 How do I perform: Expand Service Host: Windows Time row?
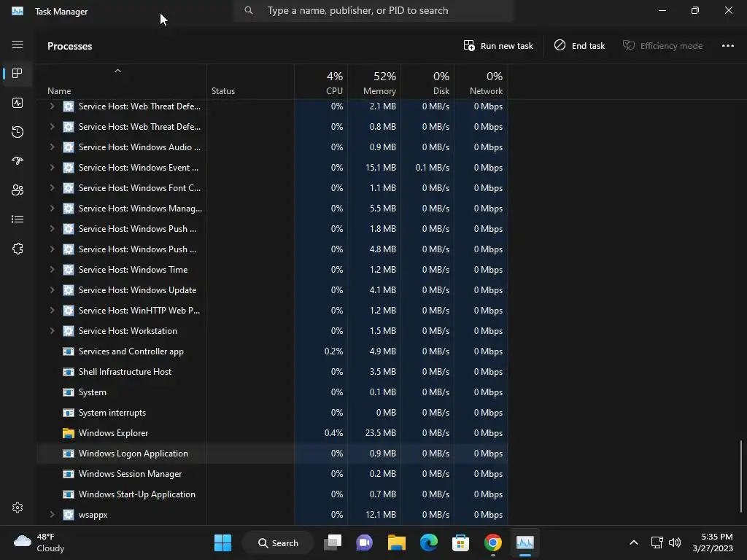pyautogui.click(x=52, y=270)
